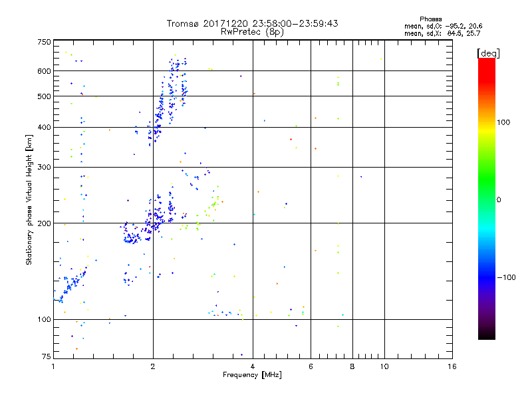
Task: Select the 'RwPretec (8p)' subtitle
Action: (252, 32)
